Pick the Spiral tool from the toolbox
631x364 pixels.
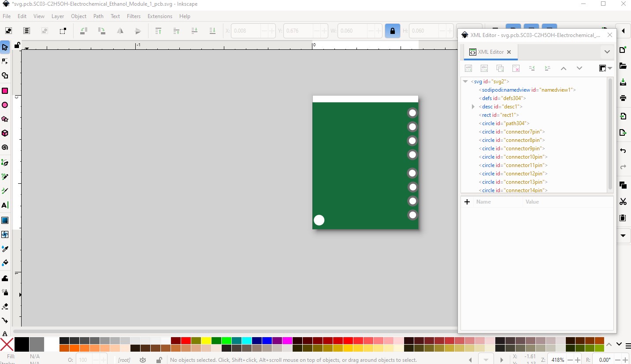pyautogui.click(x=5, y=147)
